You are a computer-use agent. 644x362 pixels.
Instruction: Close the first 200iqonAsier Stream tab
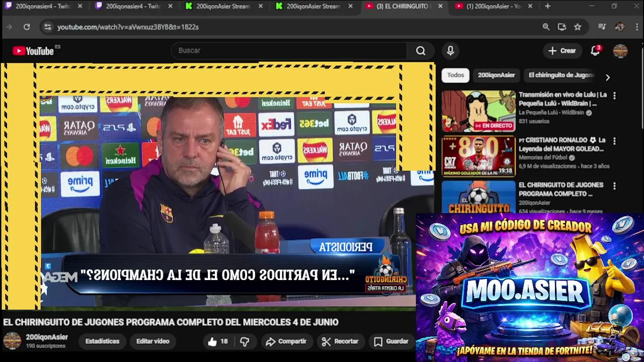click(x=261, y=6)
